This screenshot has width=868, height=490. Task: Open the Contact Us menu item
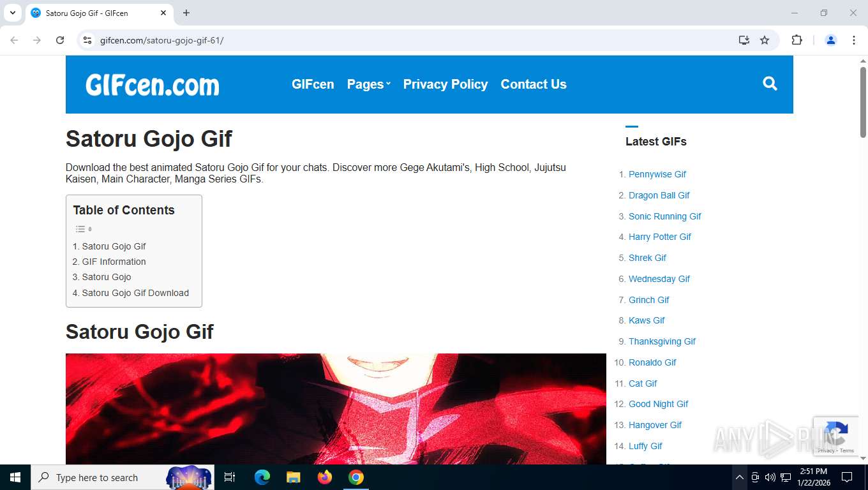534,84
